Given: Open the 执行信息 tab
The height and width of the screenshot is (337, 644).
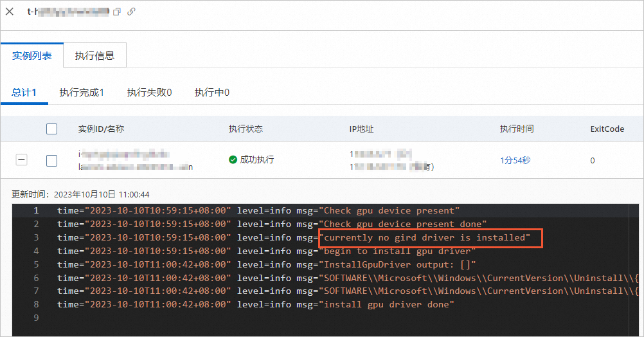Looking at the screenshot, I should [x=95, y=55].
